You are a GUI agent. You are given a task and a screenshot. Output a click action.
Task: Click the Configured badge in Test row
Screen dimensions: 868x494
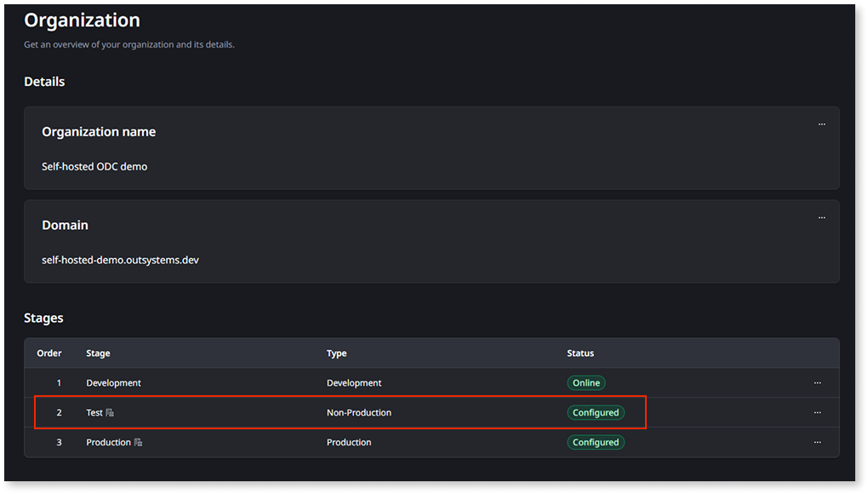click(596, 412)
